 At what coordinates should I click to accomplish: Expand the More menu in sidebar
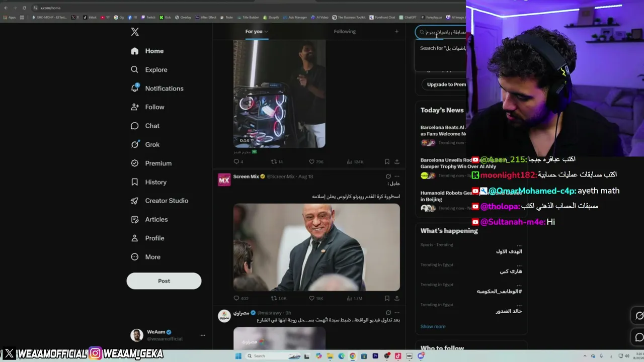click(x=145, y=257)
